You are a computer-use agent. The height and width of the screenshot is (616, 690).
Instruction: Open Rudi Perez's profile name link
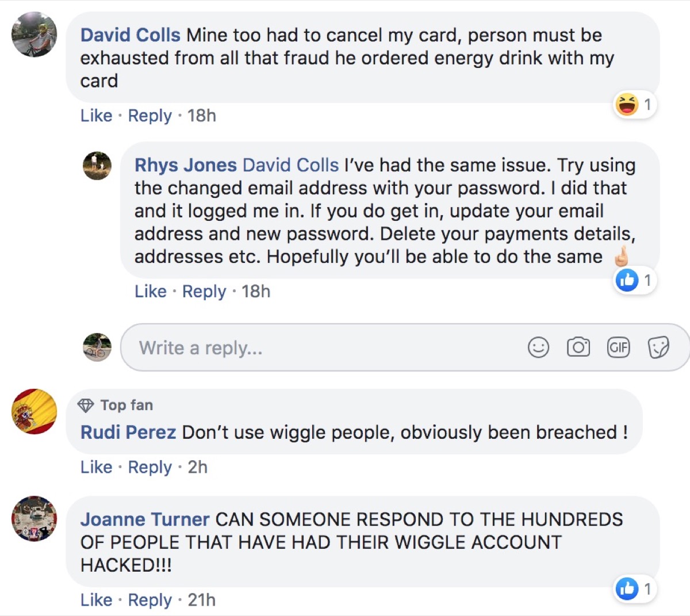[x=128, y=432]
